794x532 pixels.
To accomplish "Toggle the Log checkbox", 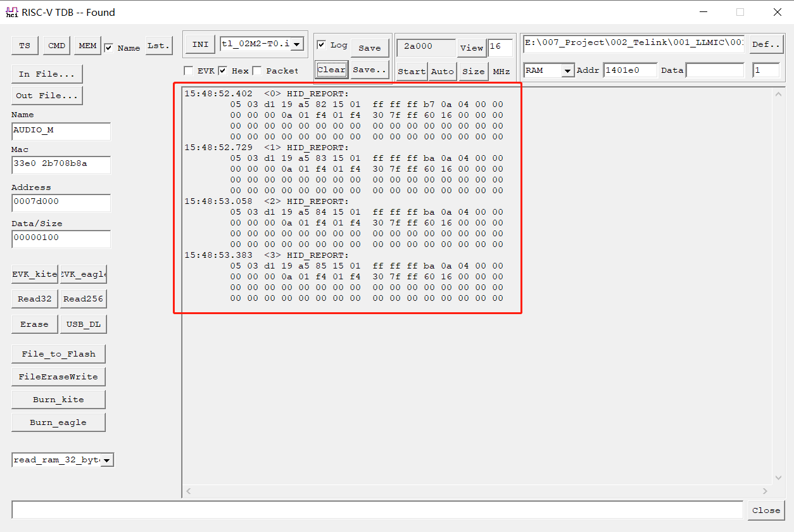I will coord(322,44).
